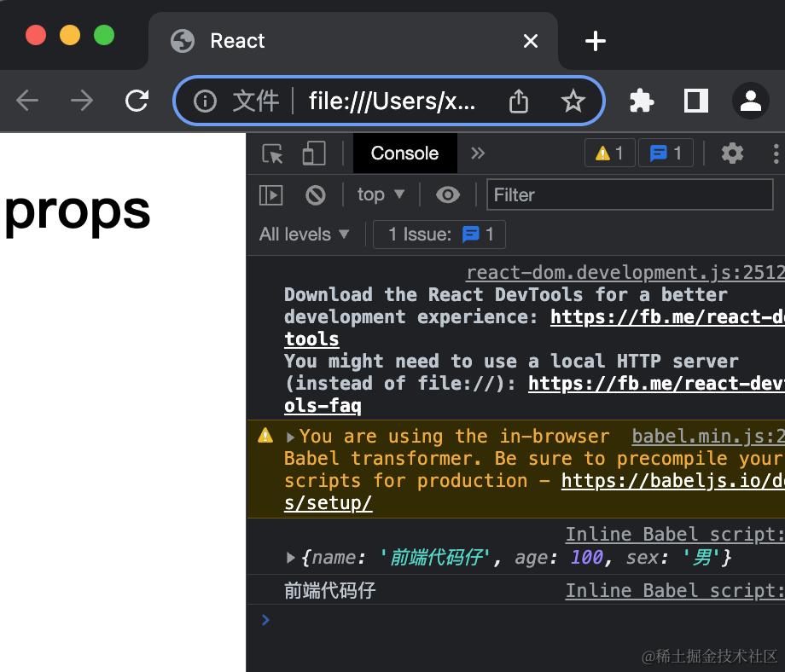Share page using address bar share icon
The height and width of the screenshot is (672, 785).
pyautogui.click(x=519, y=101)
